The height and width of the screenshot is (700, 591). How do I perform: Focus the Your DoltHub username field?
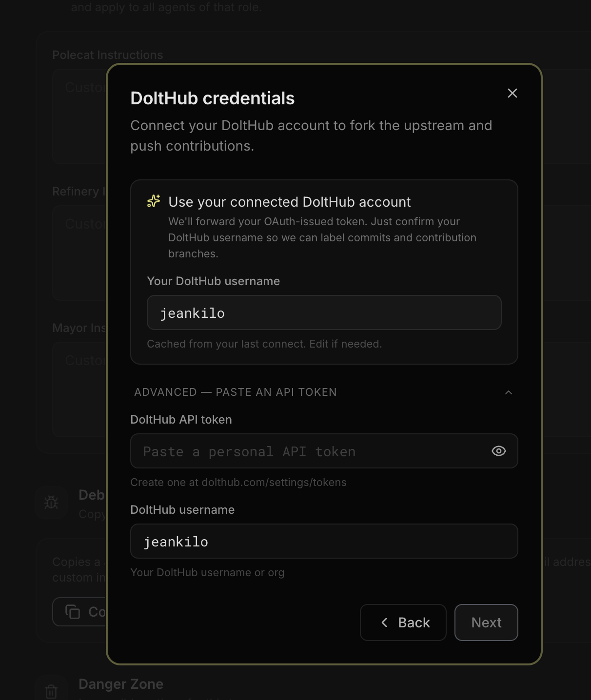point(324,312)
